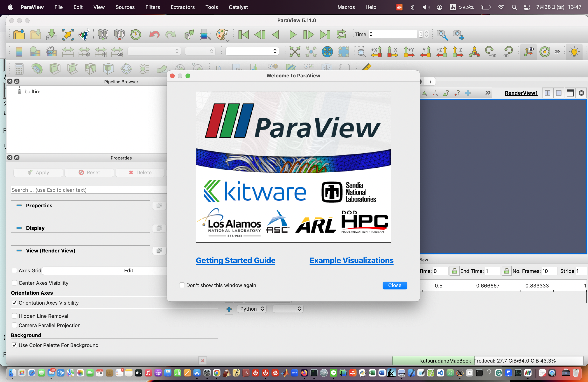
Task: Check Don't show this window again
Action: tap(182, 285)
